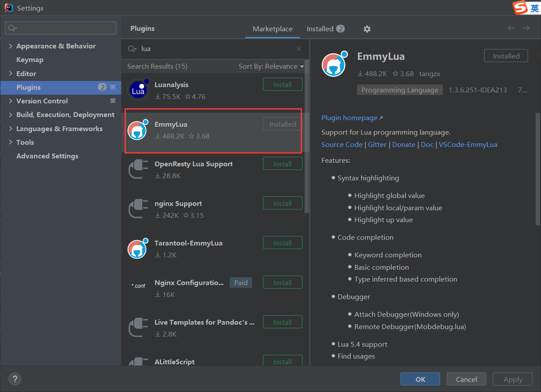541x392 pixels.
Task: Clear the 'lua' plugin search text
Action: [x=299, y=49]
